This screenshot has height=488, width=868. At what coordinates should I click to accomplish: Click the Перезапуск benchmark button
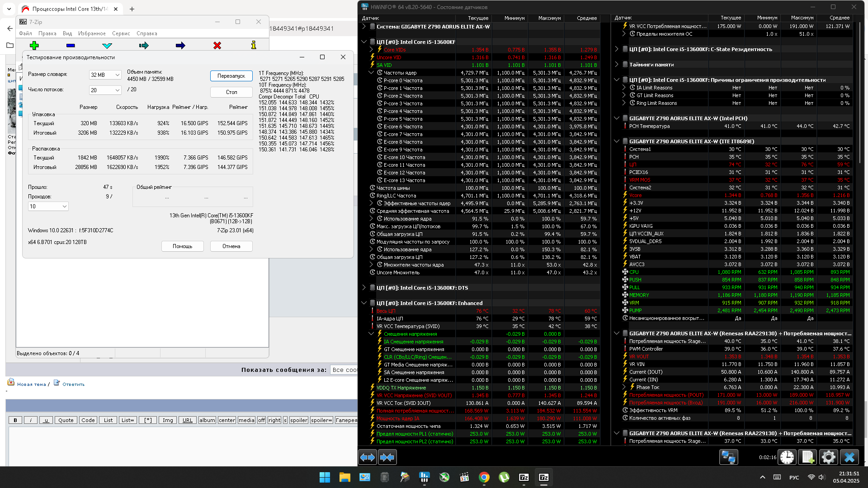[231, 76]
